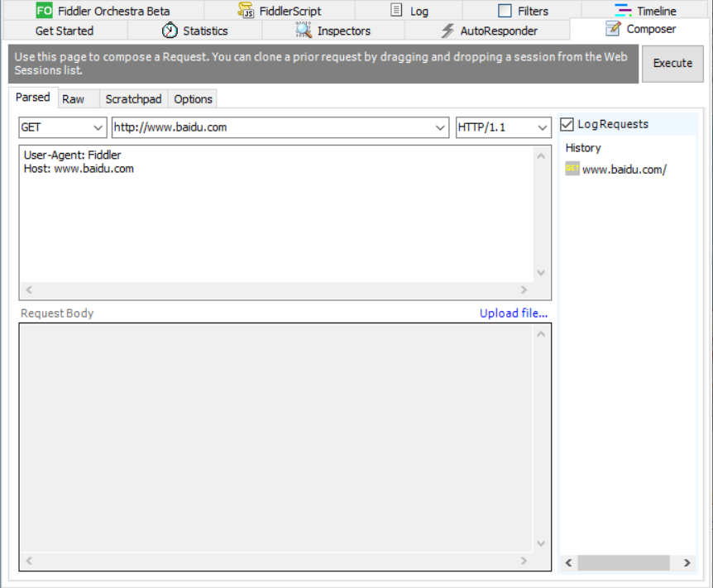Select the Composer tab
Screen dimensions: 713x588
[641, 29]
